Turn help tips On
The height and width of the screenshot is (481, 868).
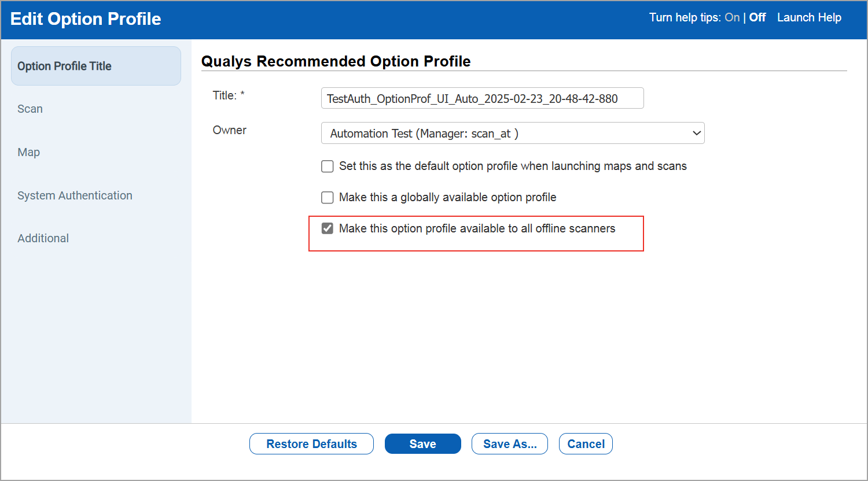point(731,17)
